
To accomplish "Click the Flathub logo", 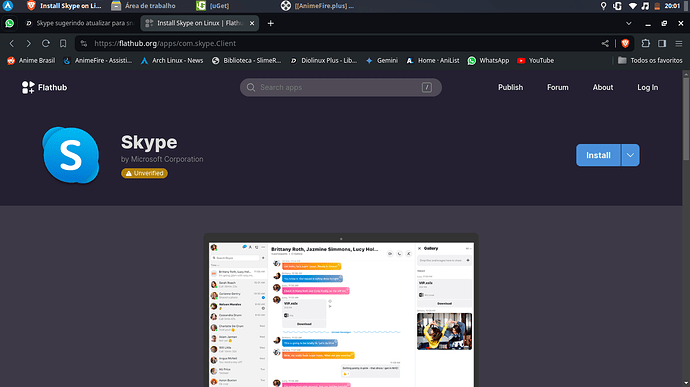I will (44, 87).
